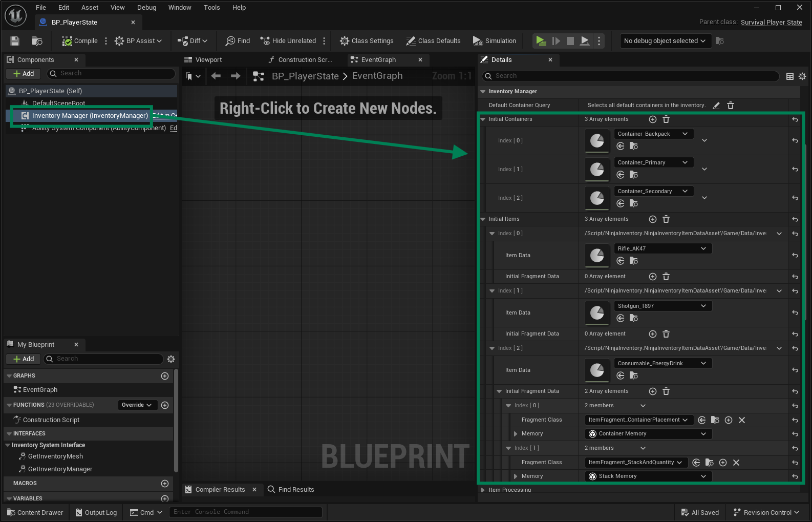Reset Container_Backpack index to default value
812x522 pixels.
[x=795, y=140]
